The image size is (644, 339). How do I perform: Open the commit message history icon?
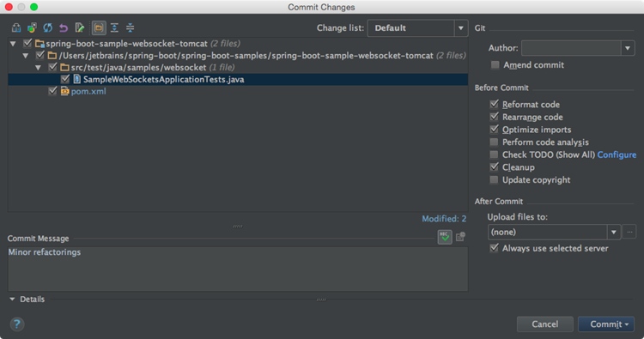pyautogui.click(x=461, y=236)
